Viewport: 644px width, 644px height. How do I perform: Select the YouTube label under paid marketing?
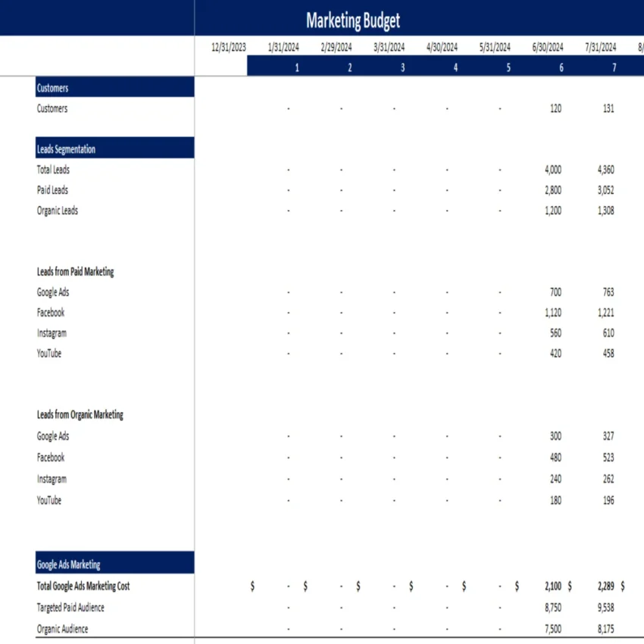[x=48, y=353]
